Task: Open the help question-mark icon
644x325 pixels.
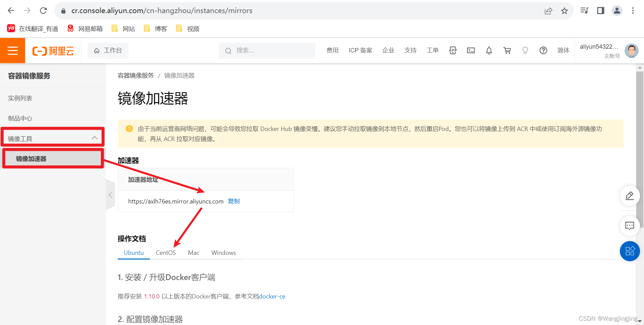Action: pyautogui.click(x=543, y=50)
